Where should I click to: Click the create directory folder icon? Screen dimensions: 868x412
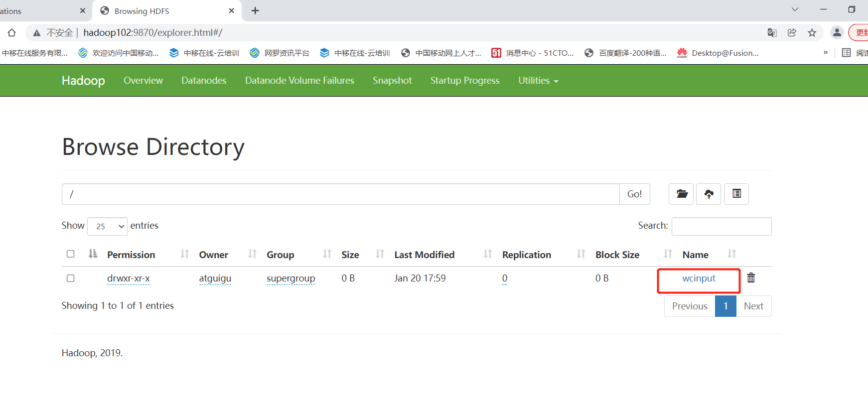[x=681, y=194]
